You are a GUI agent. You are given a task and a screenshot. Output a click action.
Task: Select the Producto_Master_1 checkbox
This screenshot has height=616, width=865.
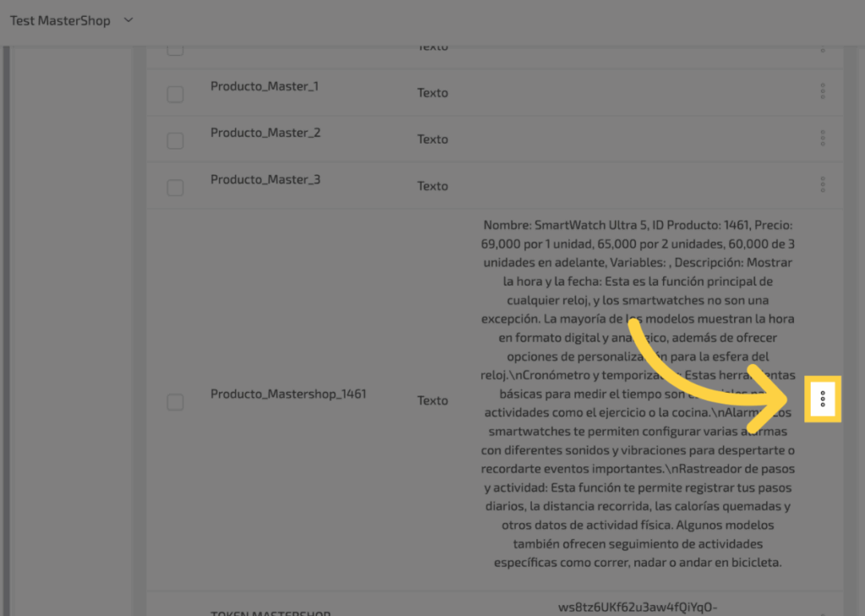tap(175, 94)
